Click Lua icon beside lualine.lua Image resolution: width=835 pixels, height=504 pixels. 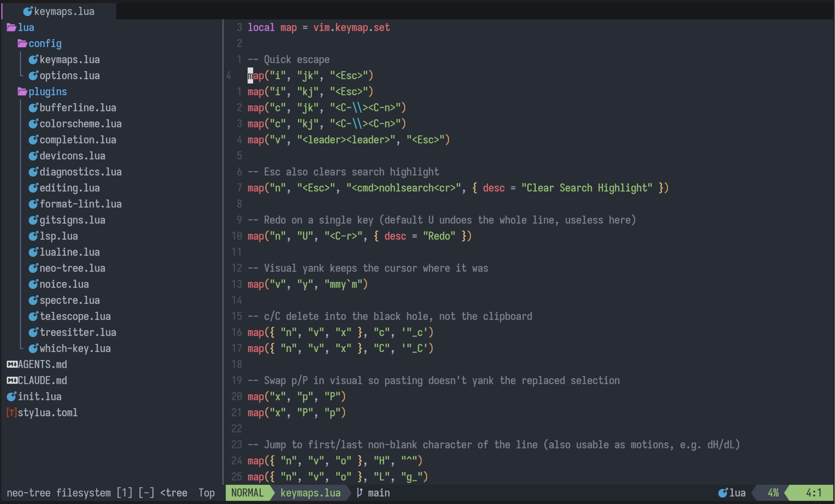pos(33,252)
